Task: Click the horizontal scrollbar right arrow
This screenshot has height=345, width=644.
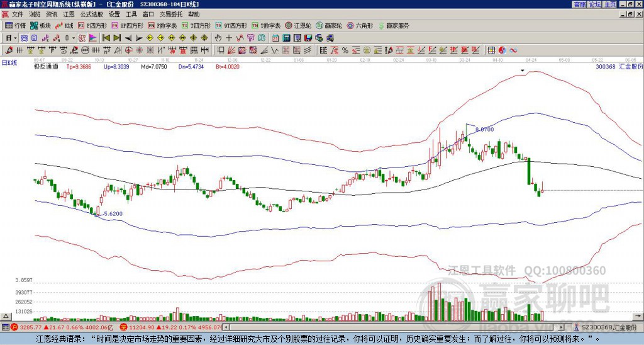Action: tap(562, 327)
